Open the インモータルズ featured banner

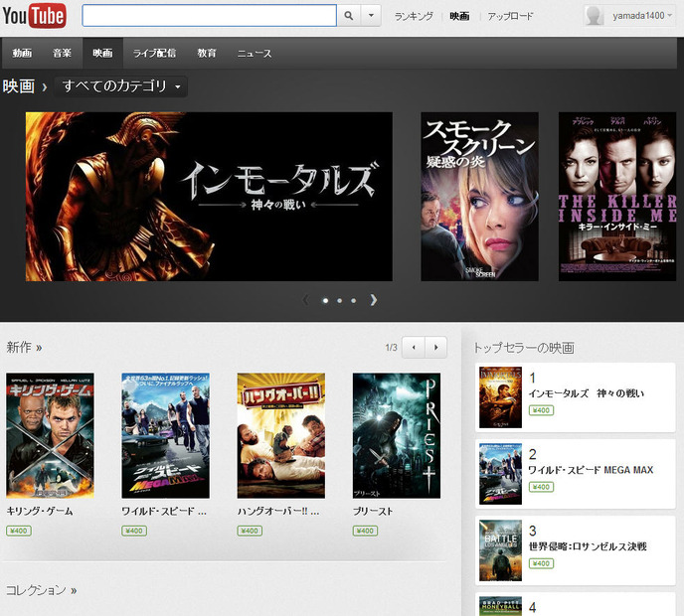click(x=209, y=197)
